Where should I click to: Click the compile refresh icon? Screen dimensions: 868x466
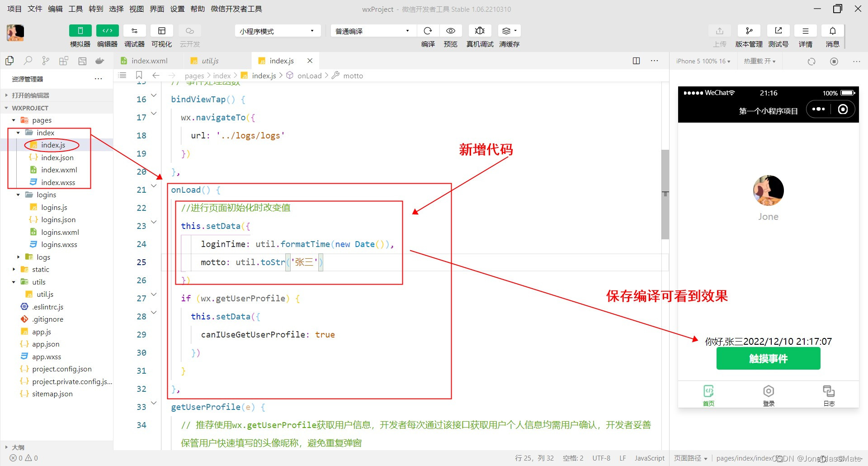428,31
